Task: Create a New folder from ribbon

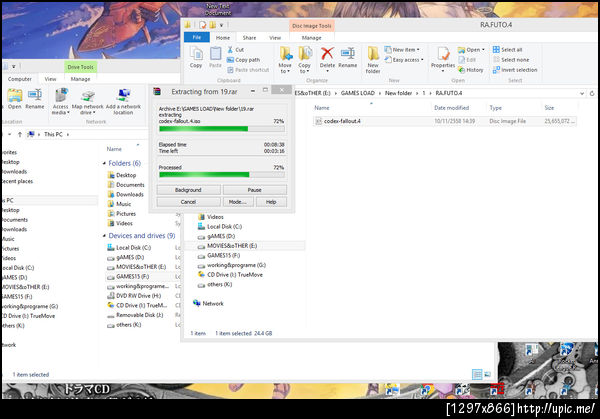Action: pyautogui.click(x=373, y=60)
